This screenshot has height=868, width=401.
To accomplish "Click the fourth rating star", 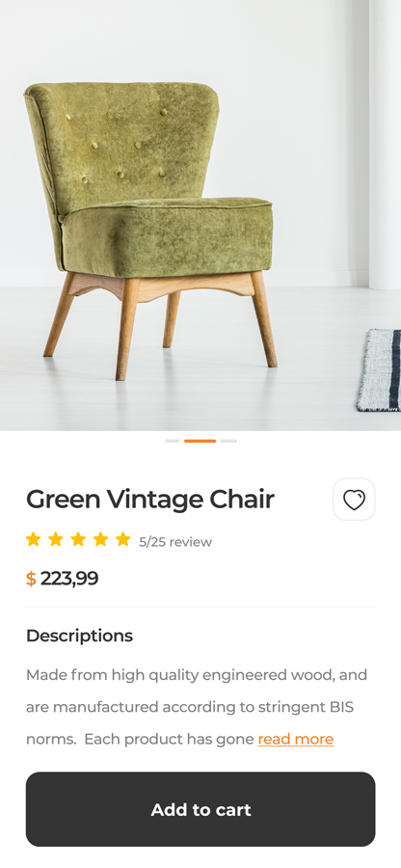I will tap(100, 539).
